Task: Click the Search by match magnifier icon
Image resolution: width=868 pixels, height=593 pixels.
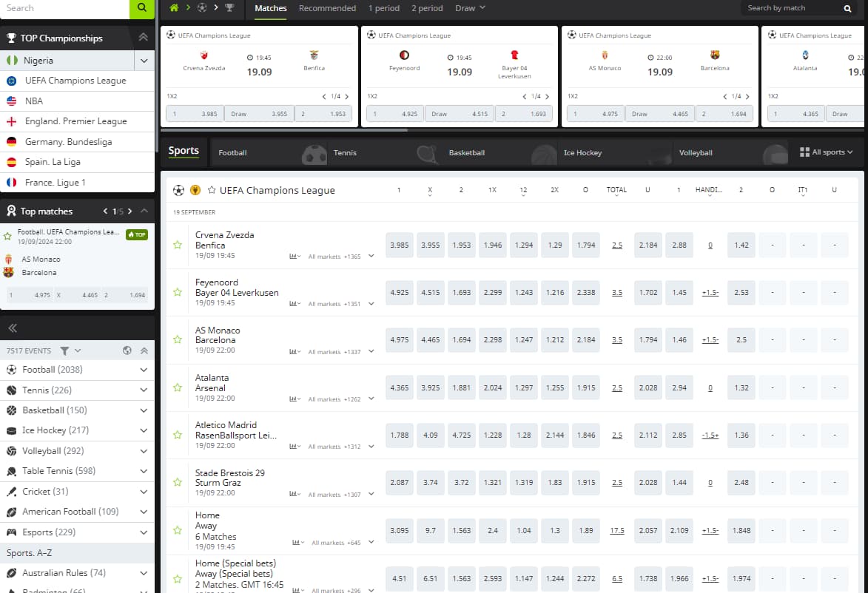Action: pyautogui.click(x=847, y=8)
